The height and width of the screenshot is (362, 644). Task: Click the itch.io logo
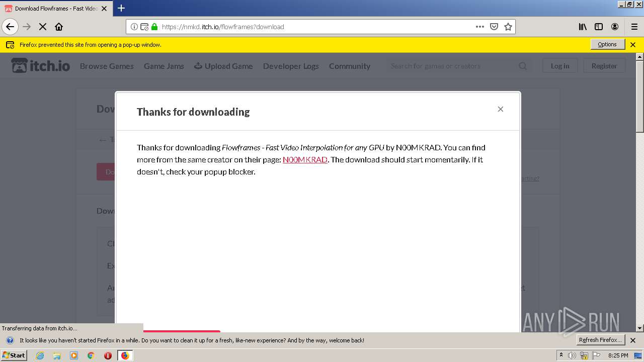[x=41, y=65]
